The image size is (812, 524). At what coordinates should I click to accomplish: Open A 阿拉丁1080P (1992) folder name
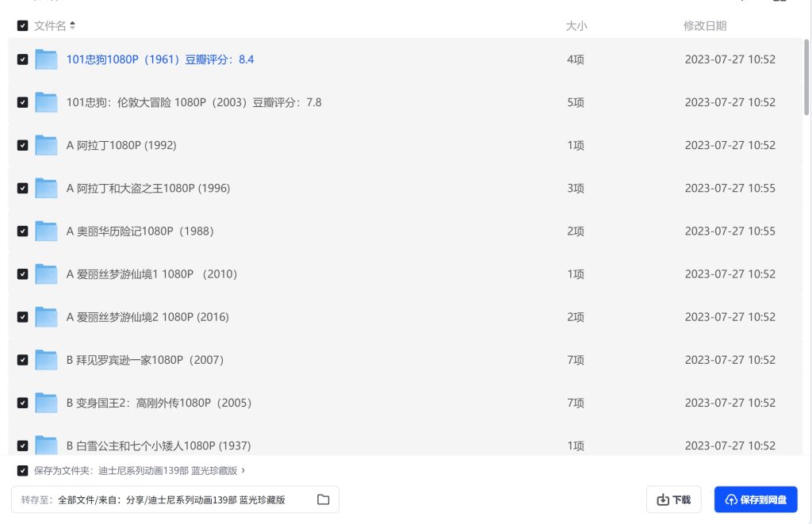121,146
